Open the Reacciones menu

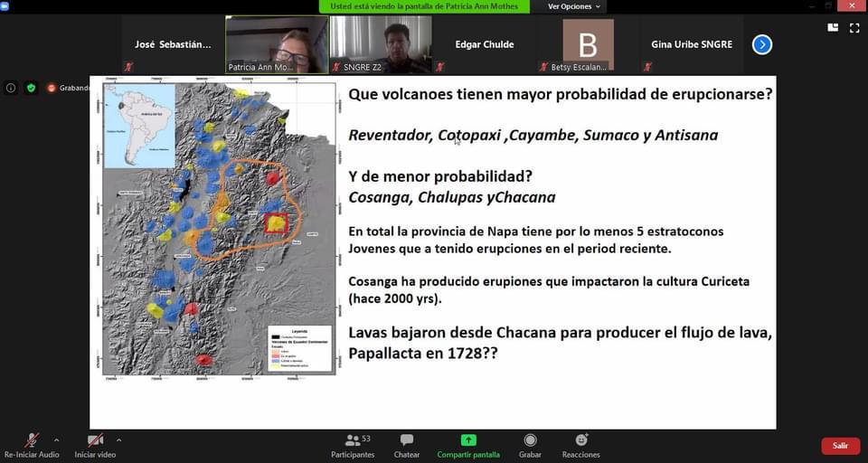(580, 447)
